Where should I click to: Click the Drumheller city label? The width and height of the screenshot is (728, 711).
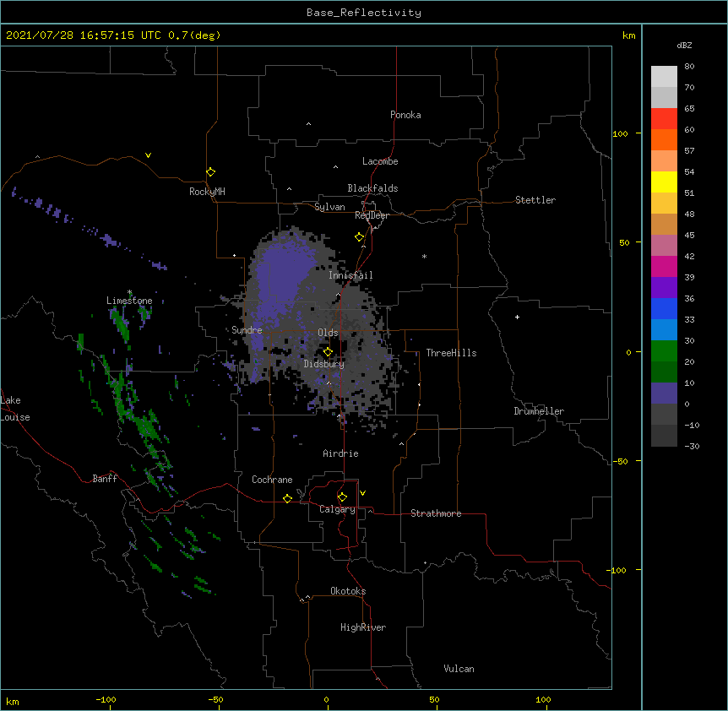click(x=539, y=411)
